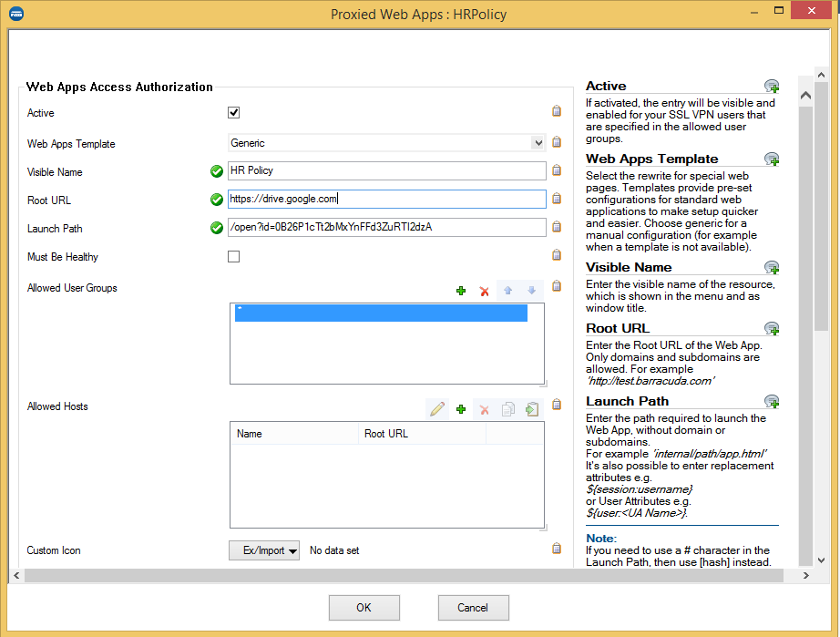Click the "Note:" heading in the help panel
The height and width of the screenshot is (637, 840).
tap(601, 538)
